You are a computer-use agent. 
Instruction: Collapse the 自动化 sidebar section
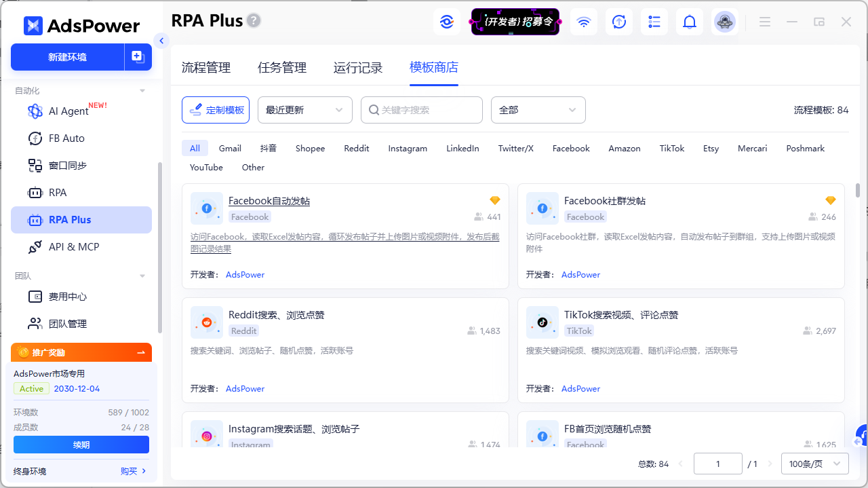point(142,91)
